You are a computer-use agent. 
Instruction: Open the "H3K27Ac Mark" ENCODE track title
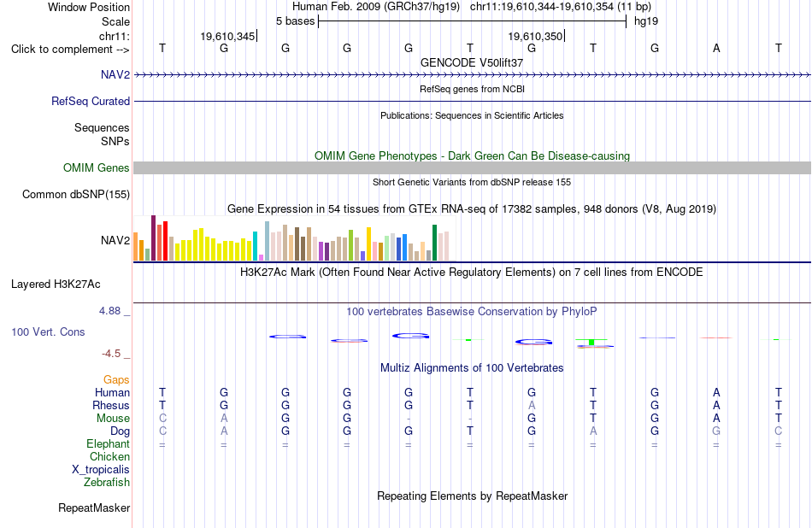pos(472,273)
